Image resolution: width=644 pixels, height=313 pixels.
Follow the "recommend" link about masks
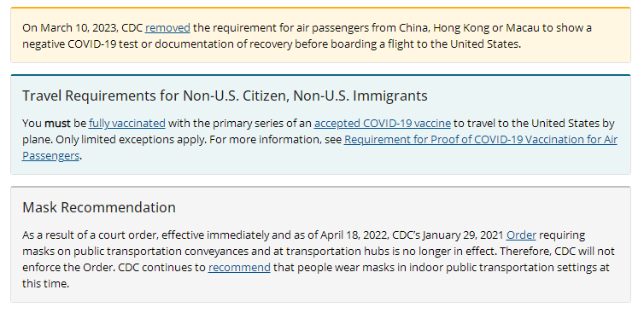coord(239,268)
